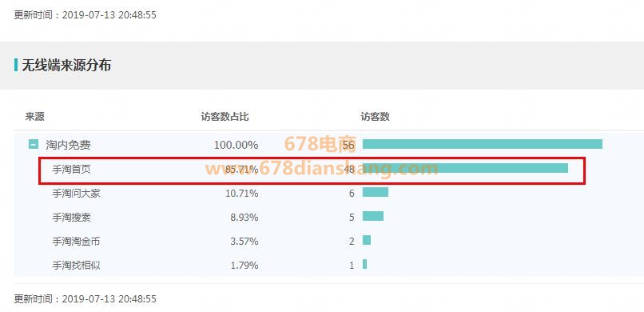644x312 pixels.
Task: Click the visitor count 1 for 手淘找相似
Action: [352, 266]
